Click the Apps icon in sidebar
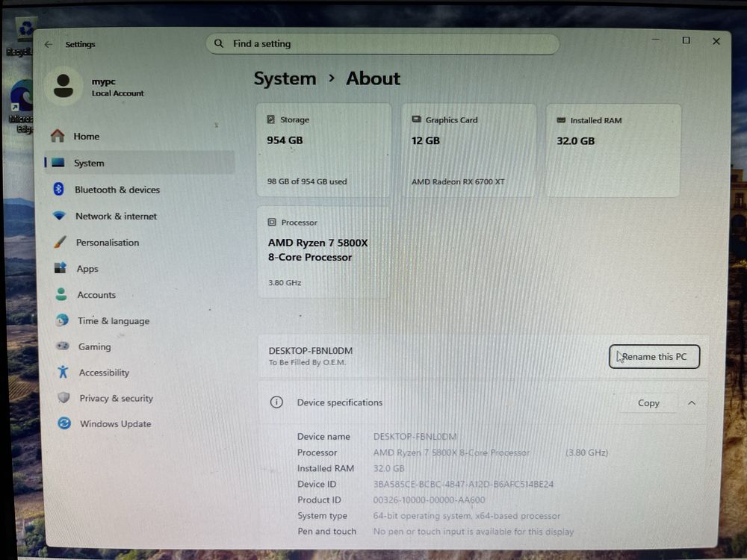The width and height of the screenshot is (747, 560). pos(61,268)
